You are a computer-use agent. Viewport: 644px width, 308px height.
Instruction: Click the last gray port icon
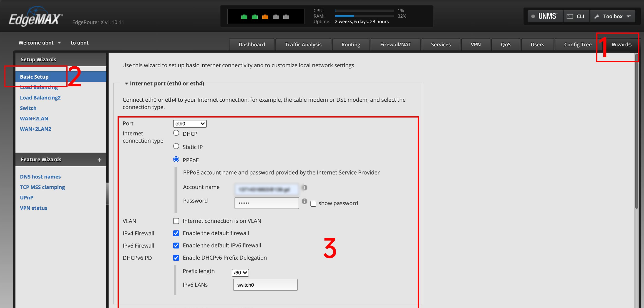point(286,17)
